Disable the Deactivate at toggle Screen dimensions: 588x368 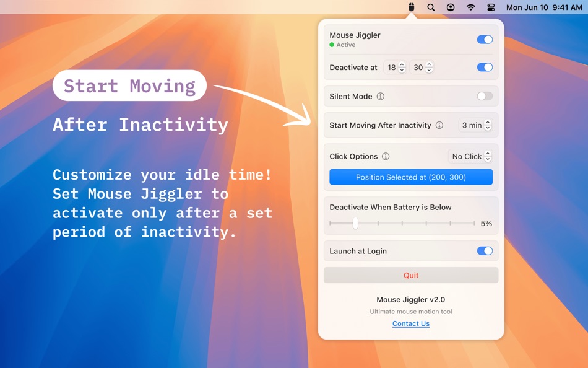pos(485,67)
